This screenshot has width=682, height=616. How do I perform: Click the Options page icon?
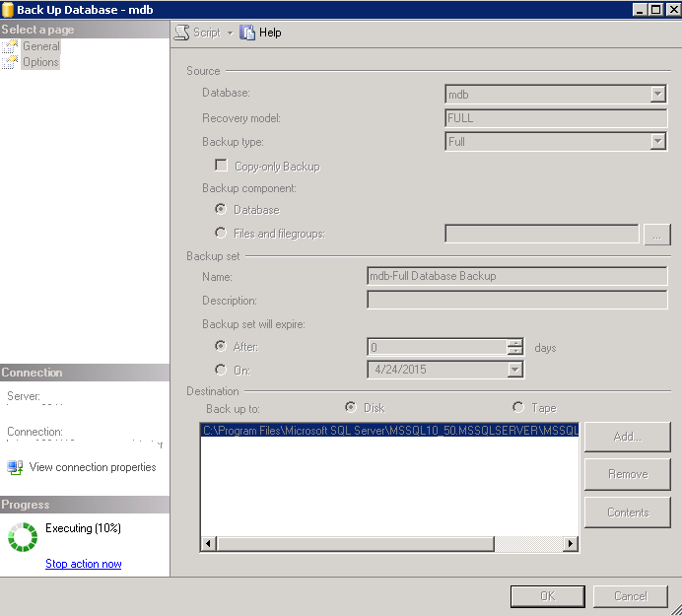11,62
